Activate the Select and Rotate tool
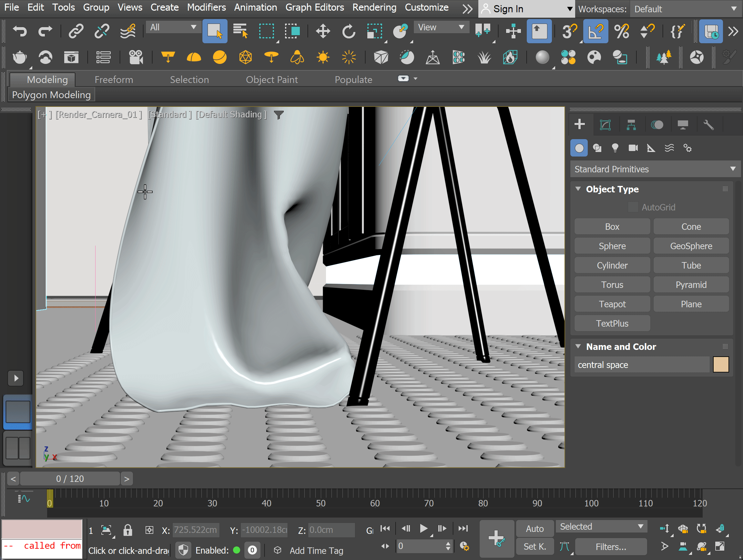 (x=348, y=31)
